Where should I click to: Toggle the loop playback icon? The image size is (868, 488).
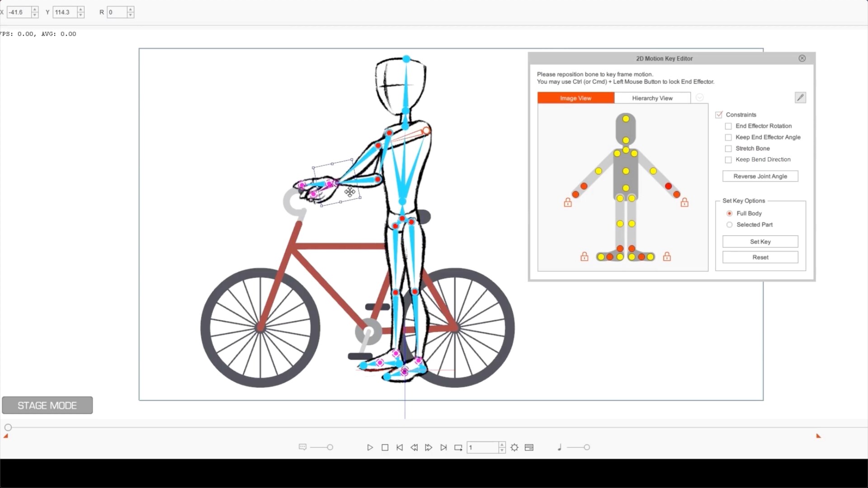(x=458, y=447)
